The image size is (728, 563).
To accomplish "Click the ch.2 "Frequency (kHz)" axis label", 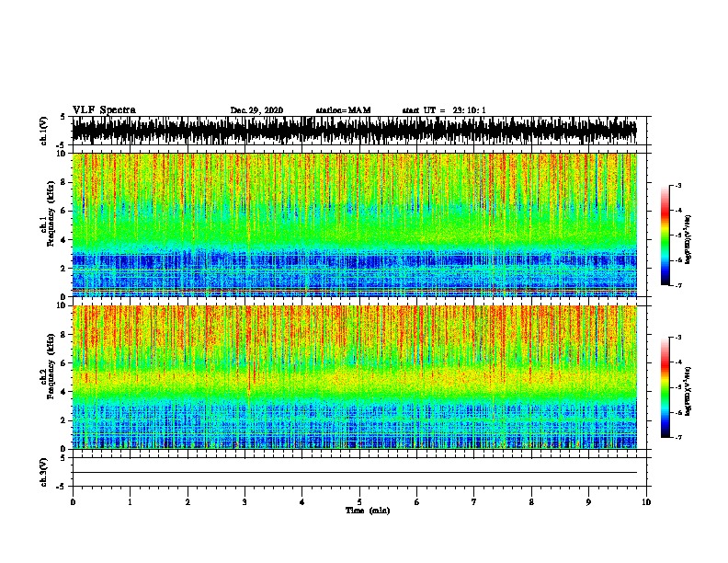I will (x=51, y=366).
